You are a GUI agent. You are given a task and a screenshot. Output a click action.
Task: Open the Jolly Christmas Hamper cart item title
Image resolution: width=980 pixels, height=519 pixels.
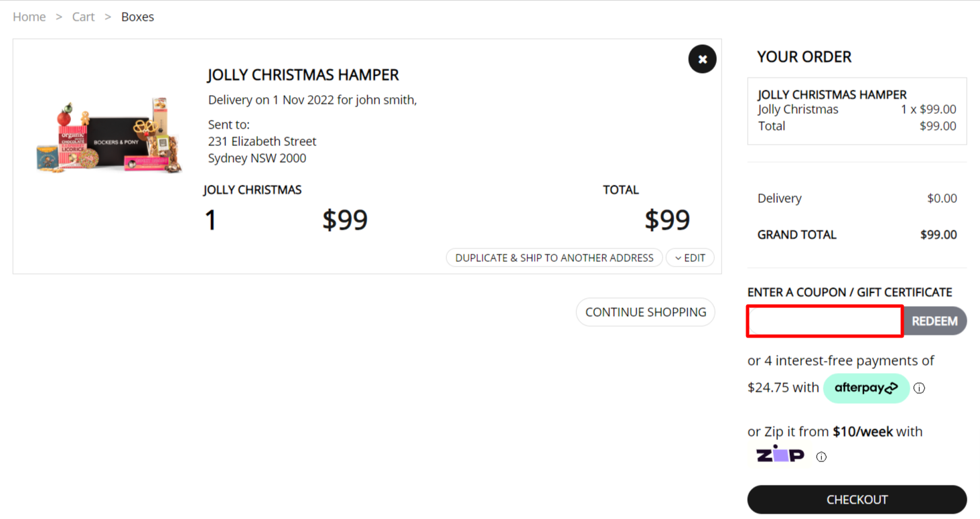coord(303,74)
